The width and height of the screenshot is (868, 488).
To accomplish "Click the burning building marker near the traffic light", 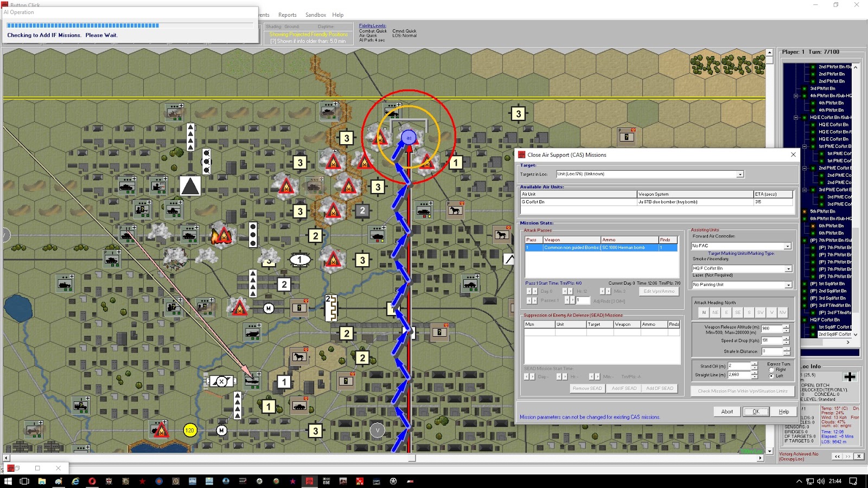I will [222, 235].
